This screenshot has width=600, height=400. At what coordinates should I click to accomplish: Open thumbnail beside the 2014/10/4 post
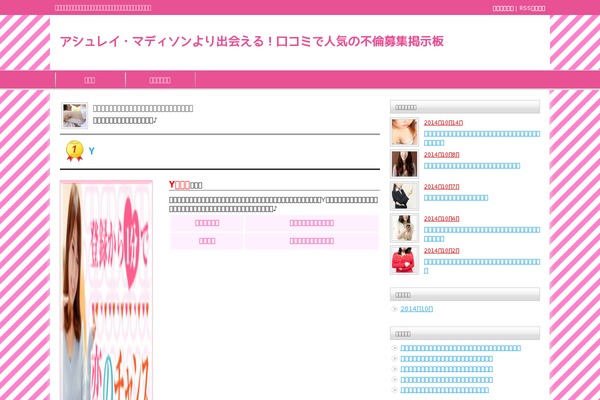(x=404, y=228)
